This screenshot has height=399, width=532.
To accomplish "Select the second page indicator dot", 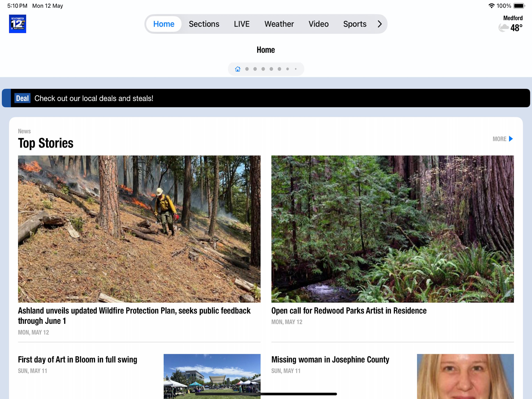I will coord(247,69).
